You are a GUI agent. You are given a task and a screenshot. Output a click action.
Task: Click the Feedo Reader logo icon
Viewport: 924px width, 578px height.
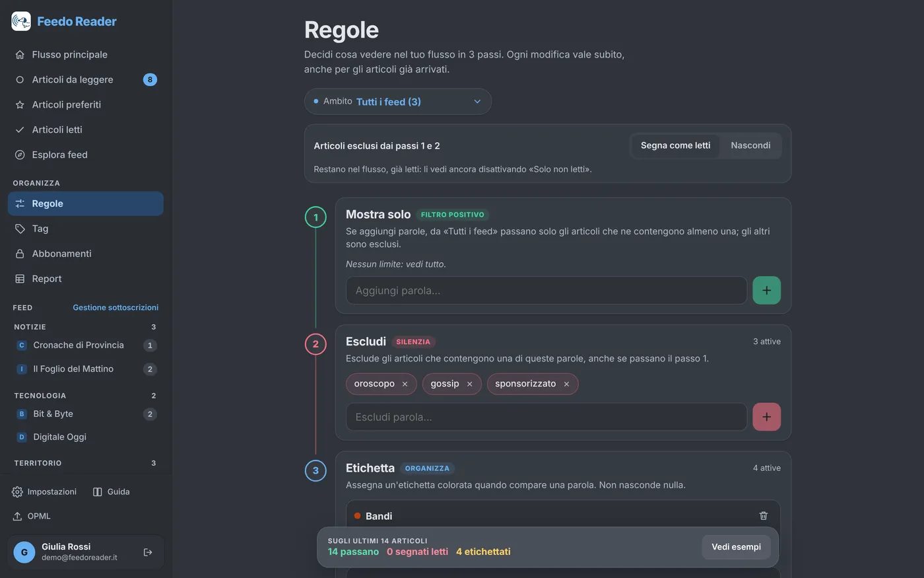[x=21, y=21]
